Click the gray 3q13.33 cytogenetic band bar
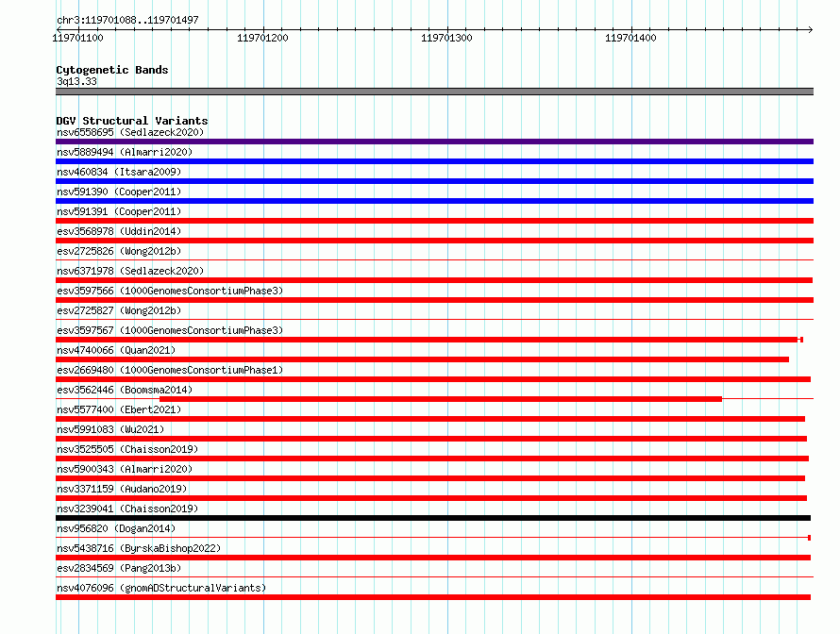Screen dimensions: 840x634 434,92
